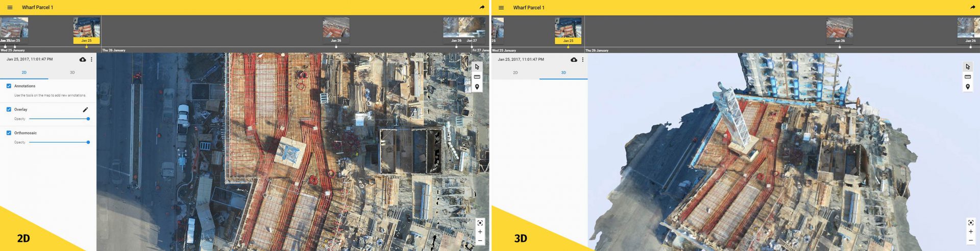This screenshot has width=980, height=251.
Task: Activate pointer select tool on the 2D map
Action: (x=477, y=67)
